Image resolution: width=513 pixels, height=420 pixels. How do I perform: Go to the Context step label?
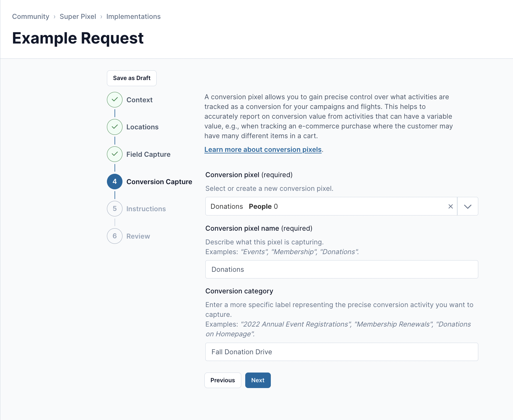(140, 100)
